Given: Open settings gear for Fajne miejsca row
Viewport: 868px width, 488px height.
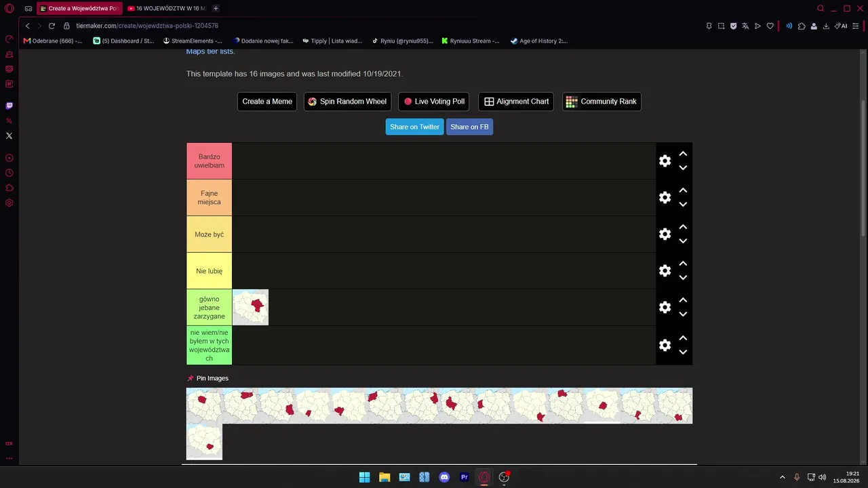Looking at the screenshot, I should [665, 197].
